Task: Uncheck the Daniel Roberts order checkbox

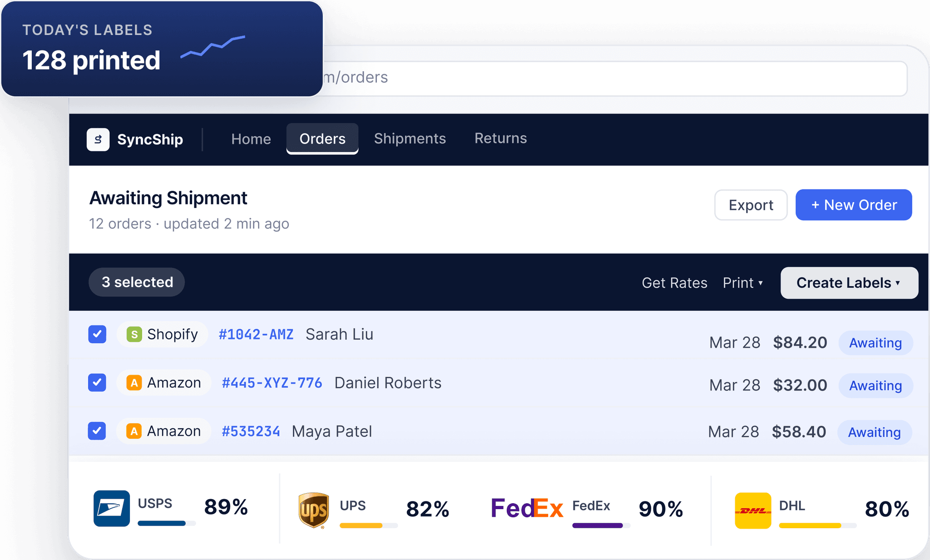Action: coord(97,382)
